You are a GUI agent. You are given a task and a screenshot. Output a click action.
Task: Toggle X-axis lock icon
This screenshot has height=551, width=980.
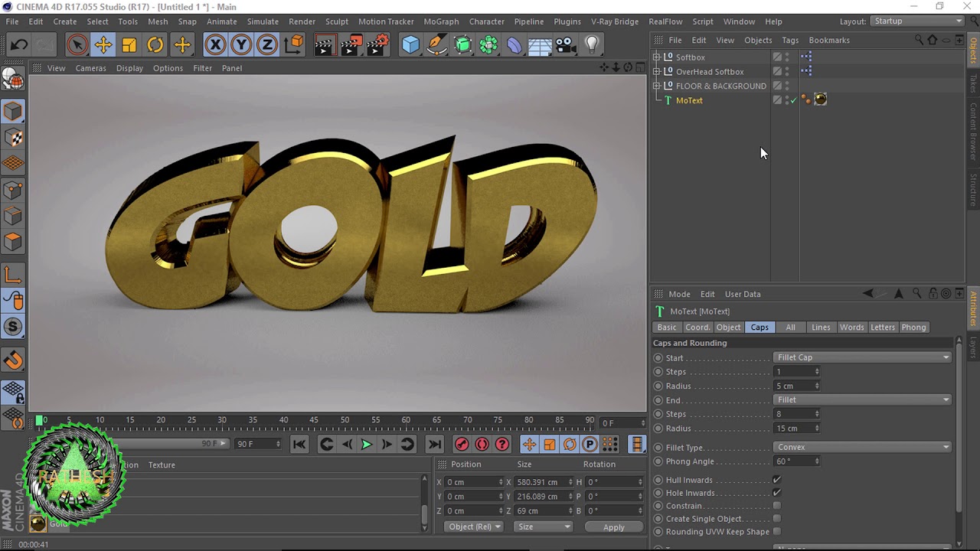(x=215, y=45)
